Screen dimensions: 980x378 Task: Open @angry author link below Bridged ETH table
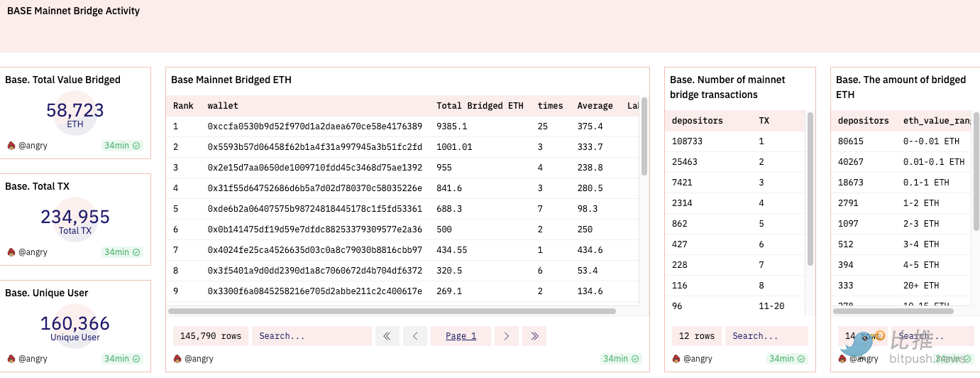pyautogui.click(x=198, y=359)
